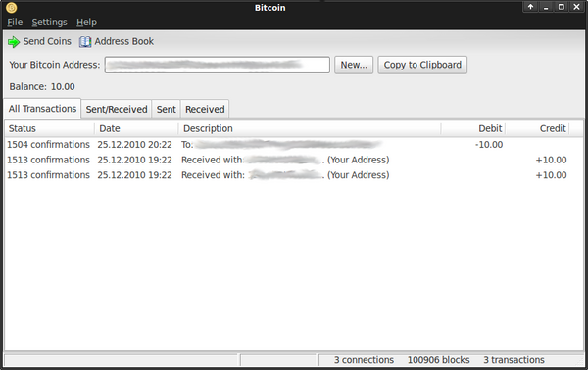Switch to the Sent/Received tab

tap(117, 109)
